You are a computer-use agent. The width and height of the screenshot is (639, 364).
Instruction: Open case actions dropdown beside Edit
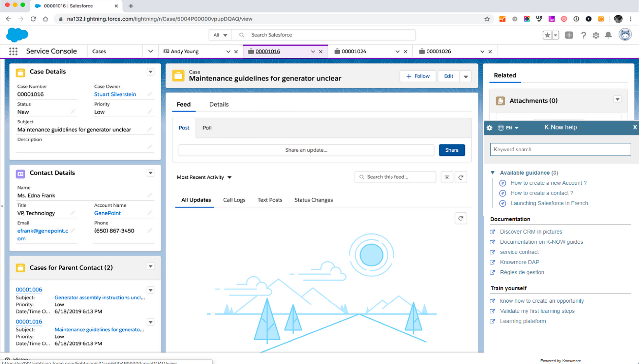pos(465,77)
